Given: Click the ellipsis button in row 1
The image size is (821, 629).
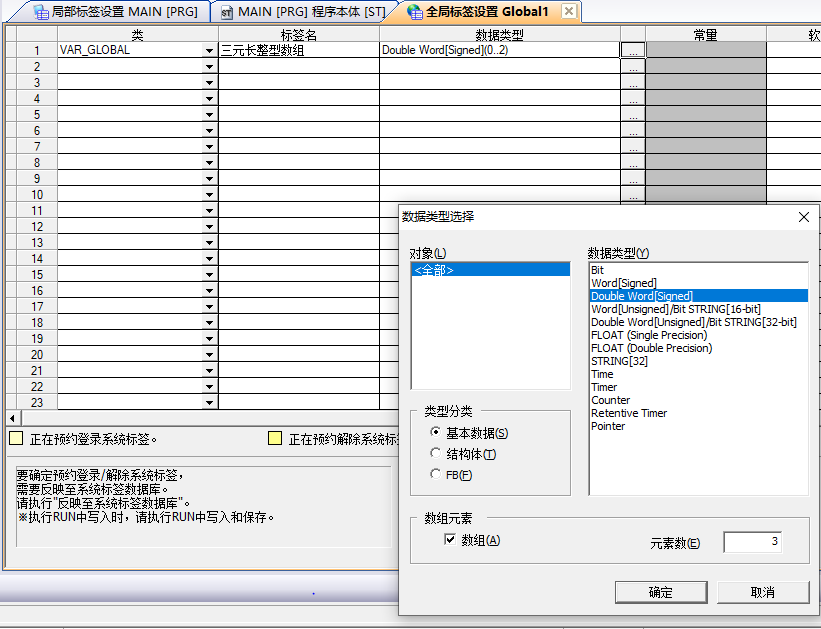Looking at the screenshot, I should pos(632,50).
